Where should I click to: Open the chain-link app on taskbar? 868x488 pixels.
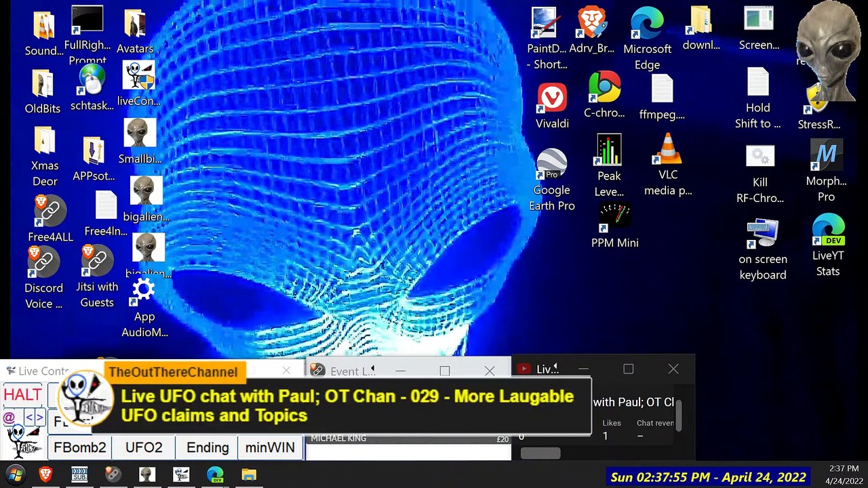click(113, 474)
